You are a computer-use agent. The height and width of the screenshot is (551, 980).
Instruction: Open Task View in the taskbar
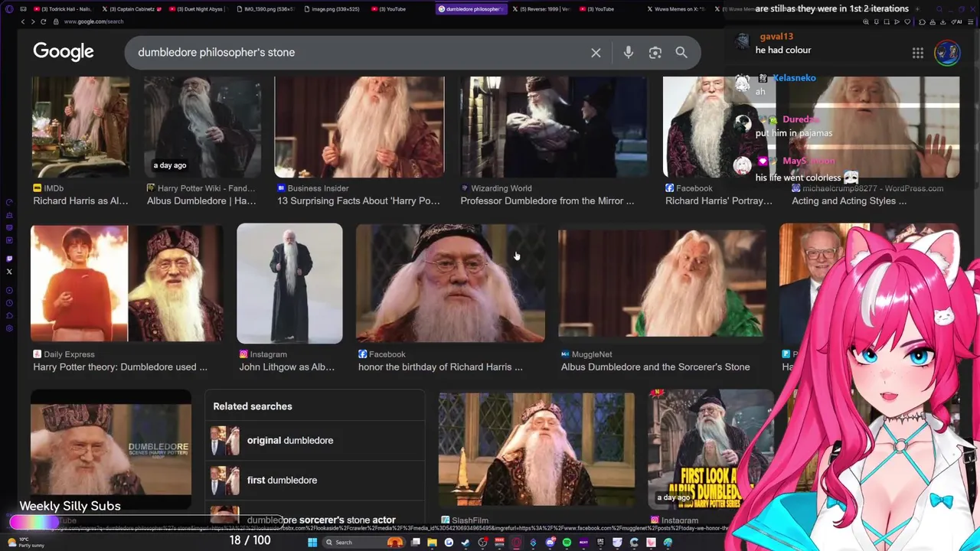415,543
